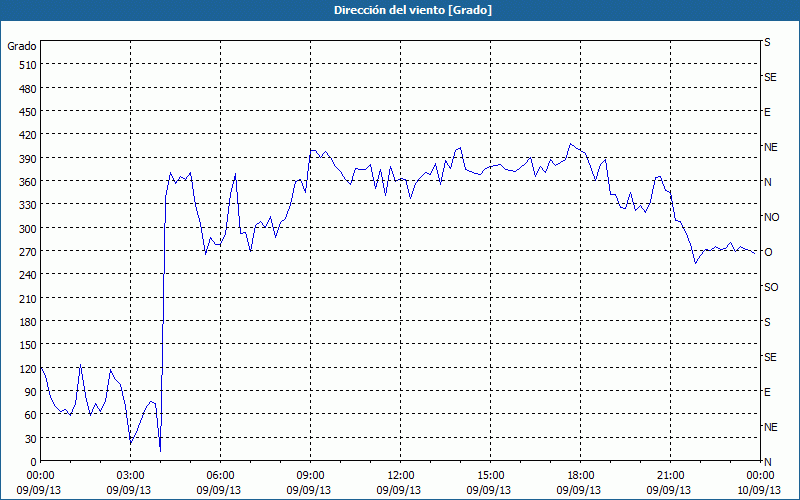Click the SO compass label
The width and height of the screenshot is (800, 500).
pyautogui.click(x=771, y=287)
